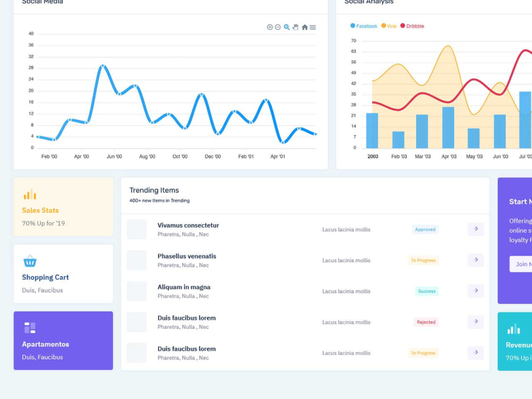Toggle the Dribbble legend series
The image size is (532, 399).
tap(412, 26)
